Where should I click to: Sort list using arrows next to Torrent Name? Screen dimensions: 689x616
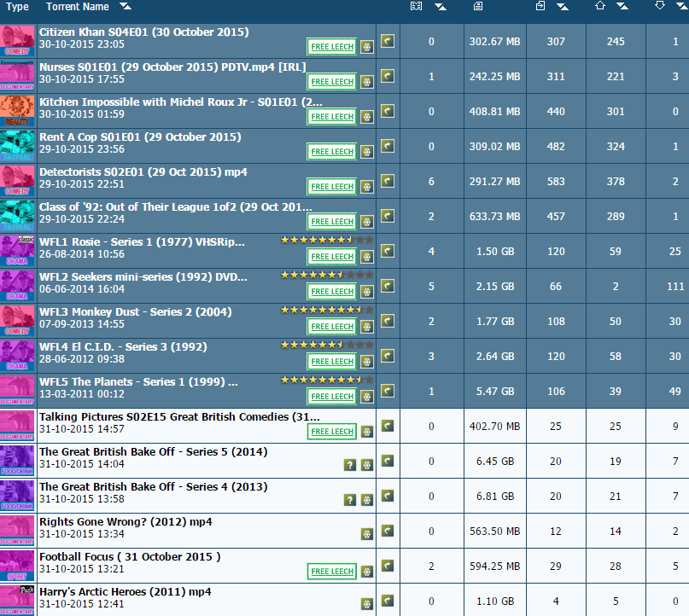coord(126,6)
